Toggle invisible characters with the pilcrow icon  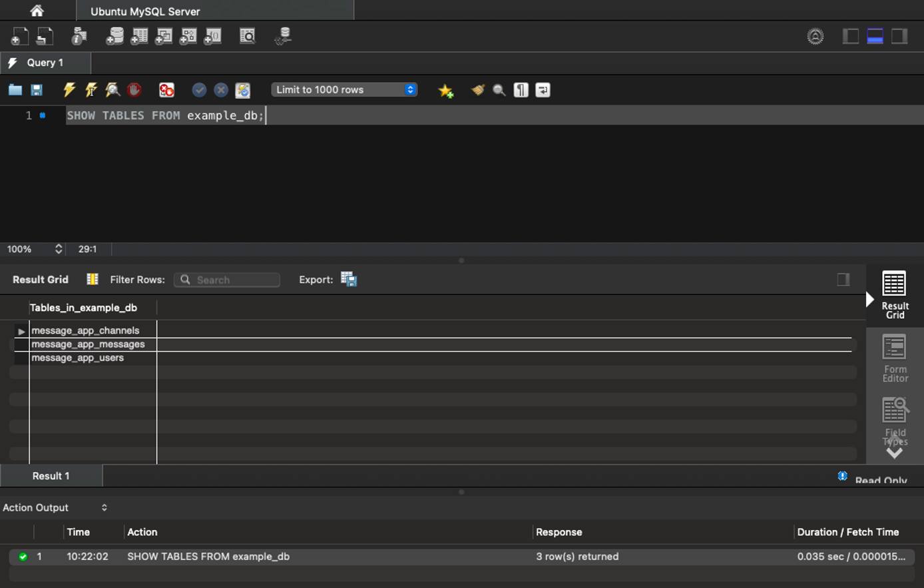[521, 90]
